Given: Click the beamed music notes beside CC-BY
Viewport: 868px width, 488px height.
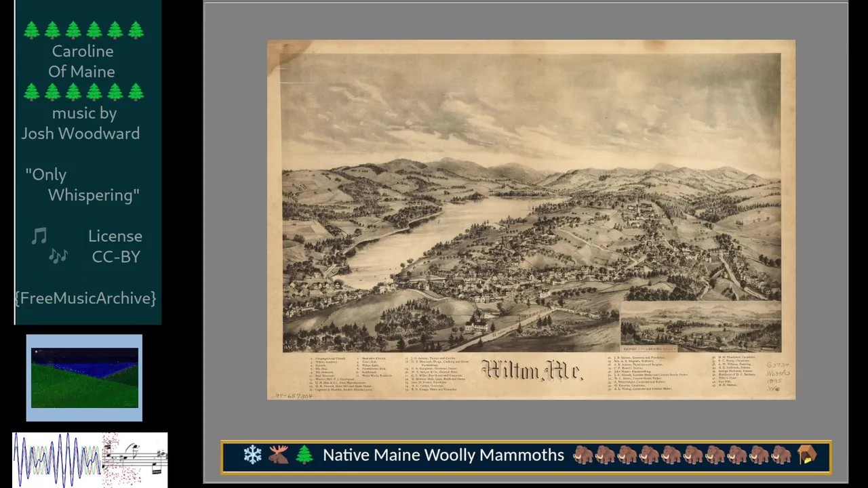Looking at the screenshot, I should pos(58,256).
